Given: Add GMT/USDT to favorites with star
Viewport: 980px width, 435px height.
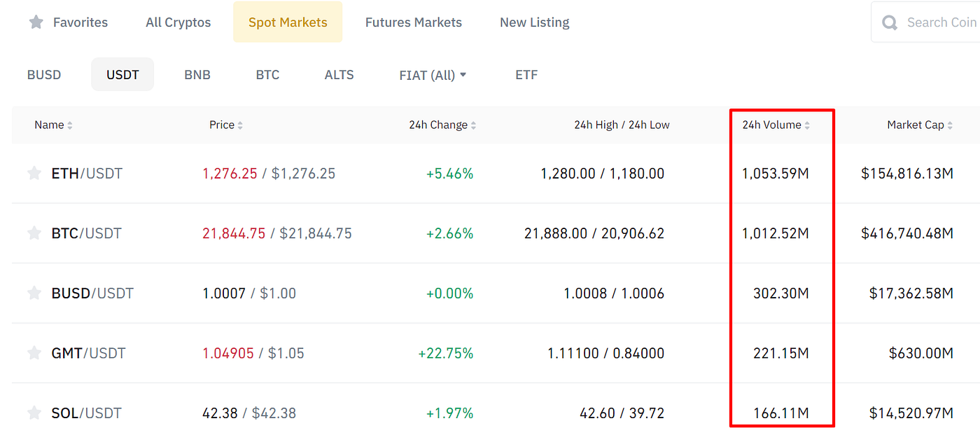Looking at the screenshot, I should 34,353.
